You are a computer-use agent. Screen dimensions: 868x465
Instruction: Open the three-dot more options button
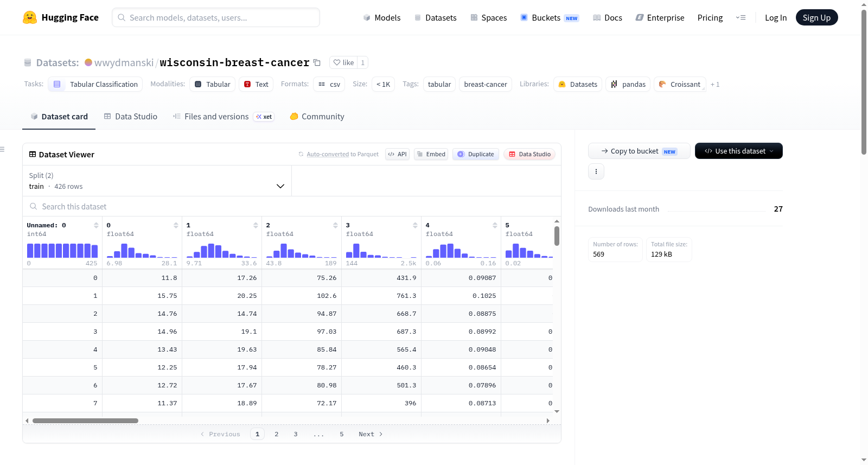coord(596,171)
